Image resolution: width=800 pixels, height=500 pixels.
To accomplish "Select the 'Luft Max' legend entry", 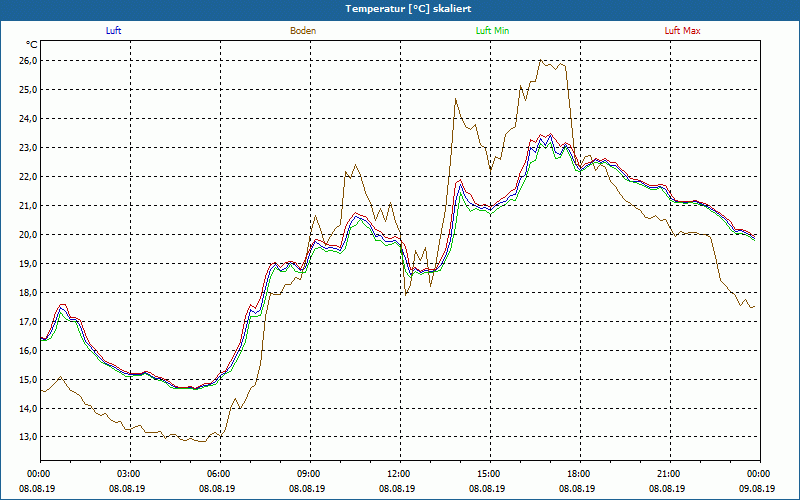I will click(682, 31).
